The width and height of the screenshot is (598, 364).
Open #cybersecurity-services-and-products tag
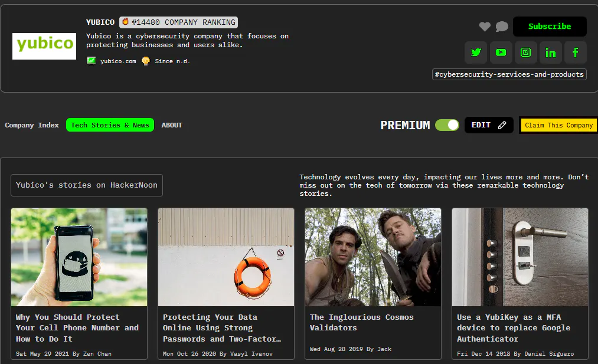[x=509, y=74]
